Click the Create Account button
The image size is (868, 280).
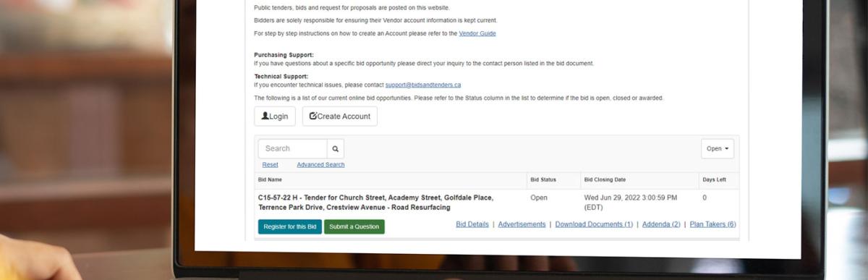click(x=339, y=116)
